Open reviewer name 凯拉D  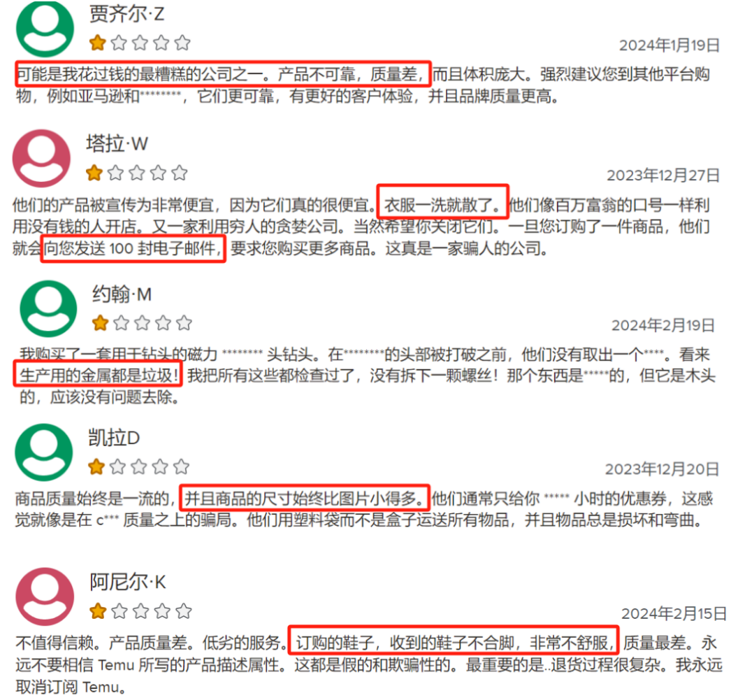(114, 438)
